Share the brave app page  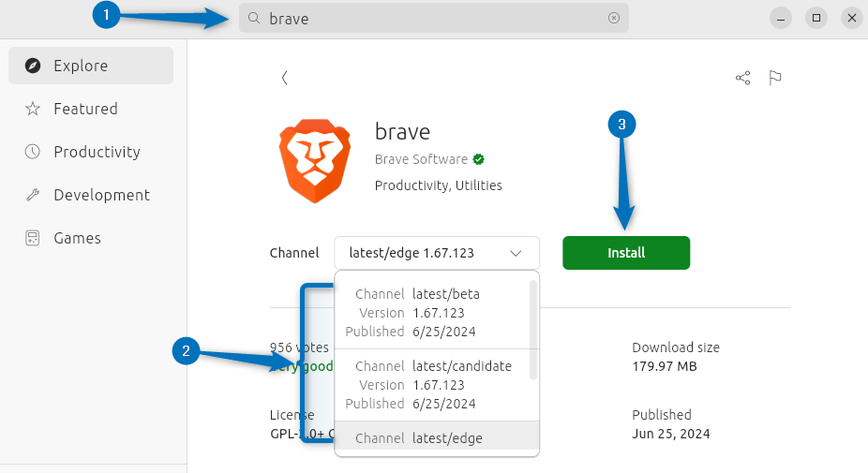point(742,78)
